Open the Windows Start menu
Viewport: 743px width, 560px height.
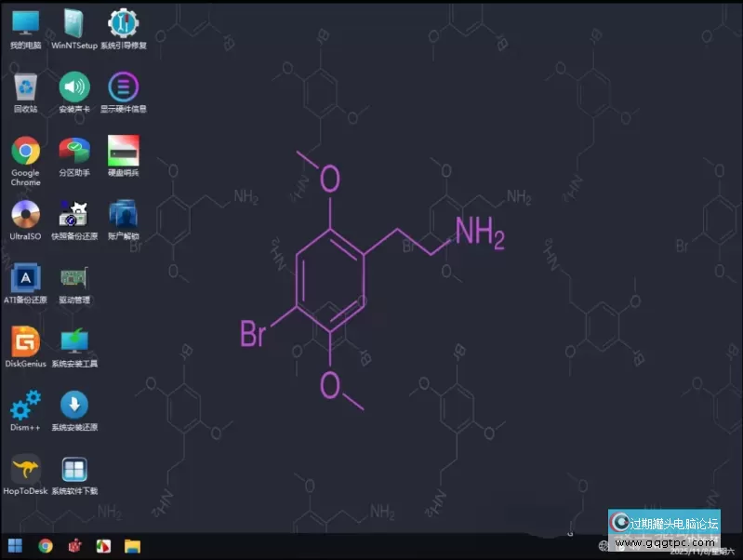(15, 546)
